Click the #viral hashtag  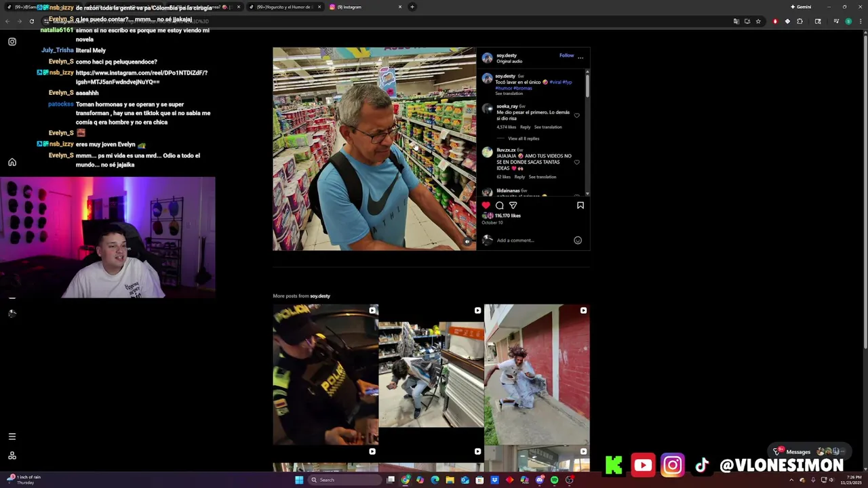555,82
